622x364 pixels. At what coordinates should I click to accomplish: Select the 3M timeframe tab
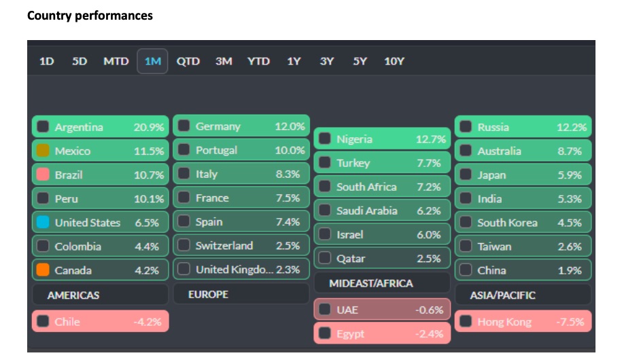coord(224,61)
